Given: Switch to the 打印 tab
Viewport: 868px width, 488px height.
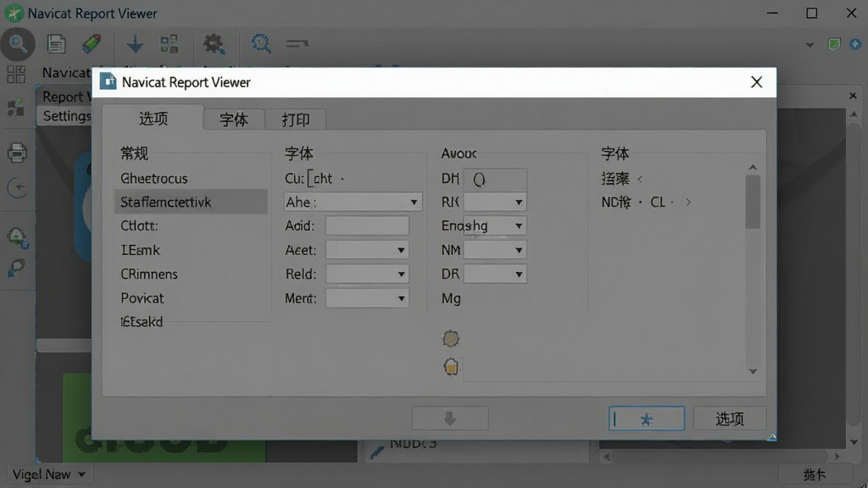Looking at the screenshot, I should click(x=296, y=119).
